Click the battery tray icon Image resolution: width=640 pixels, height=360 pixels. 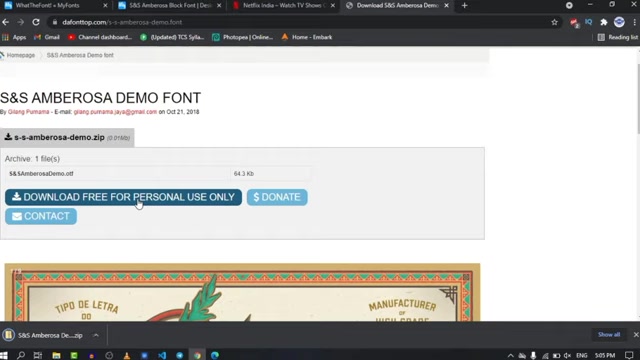coord(556,356)
